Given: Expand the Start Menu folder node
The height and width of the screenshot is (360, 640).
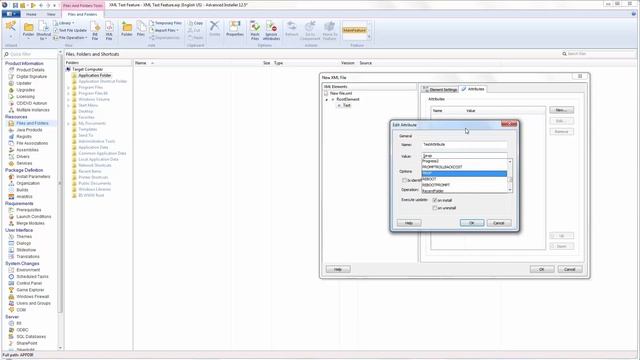Looking at the screenshot, I should click(69, 105).
